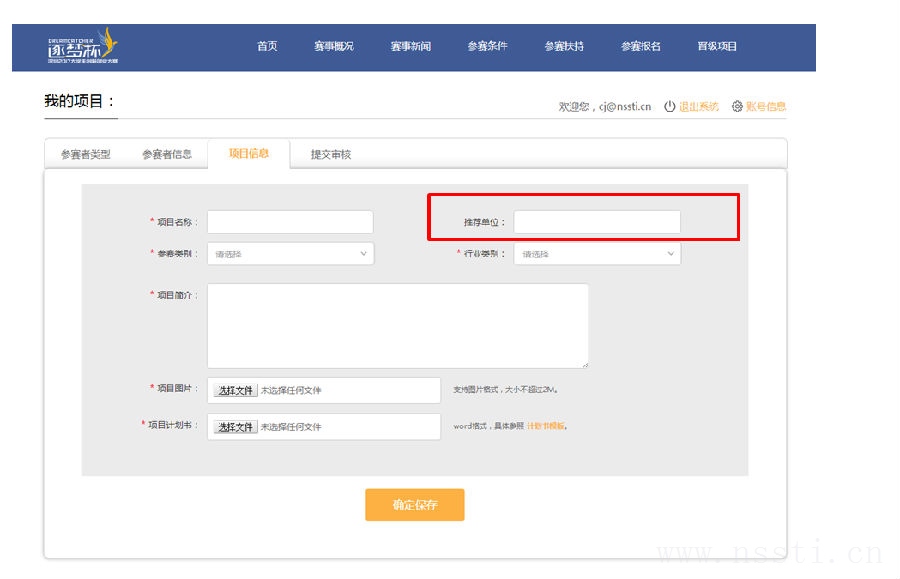Go to the 提交审核 tab
900x579 pixels.
click(331, 154)
